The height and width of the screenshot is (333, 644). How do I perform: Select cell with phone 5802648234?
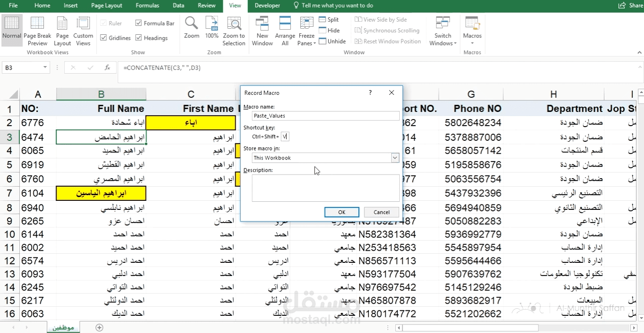471,123
